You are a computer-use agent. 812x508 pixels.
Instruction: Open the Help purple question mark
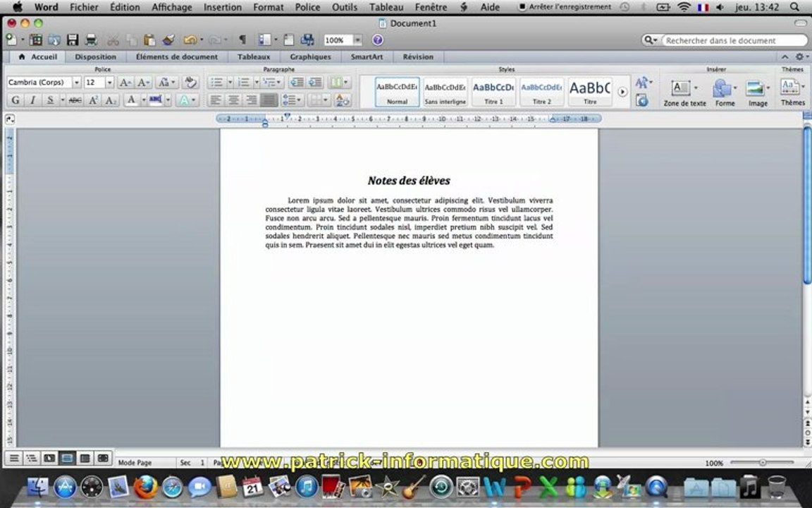tap(378, 40)
